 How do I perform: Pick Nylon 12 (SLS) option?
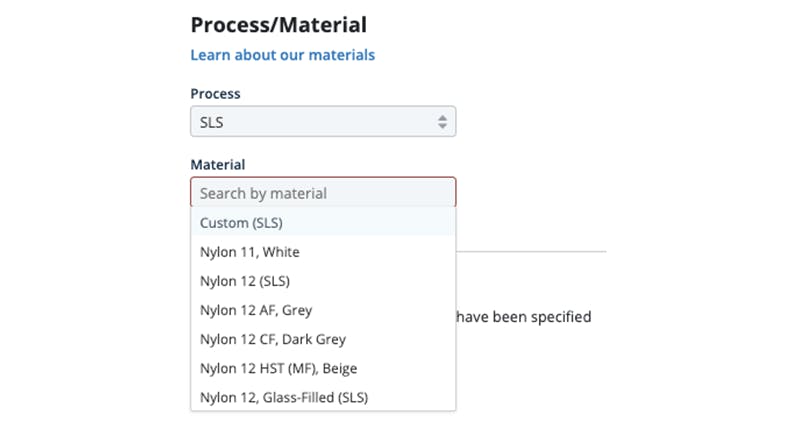tap(244, 281)
